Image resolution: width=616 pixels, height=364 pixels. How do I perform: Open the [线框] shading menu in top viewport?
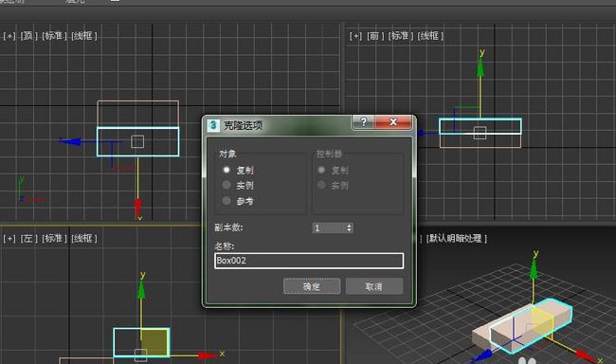[x=84, y=36]
